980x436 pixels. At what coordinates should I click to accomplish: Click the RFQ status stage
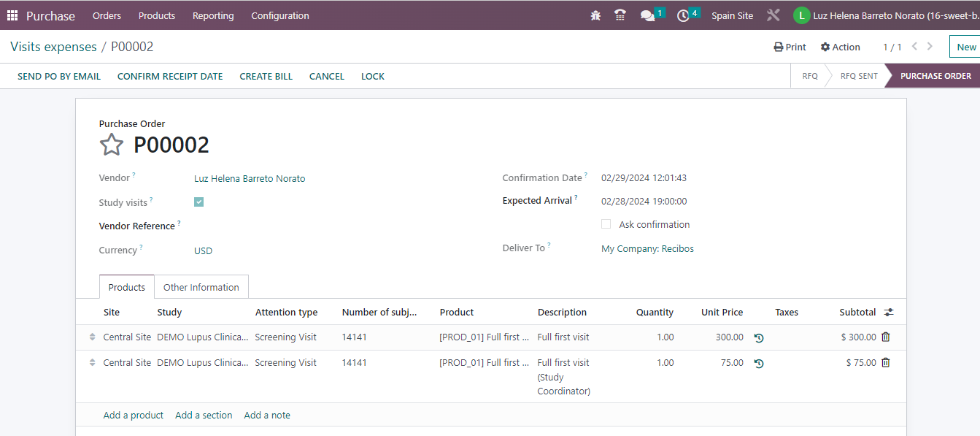(x=810, y=76)
